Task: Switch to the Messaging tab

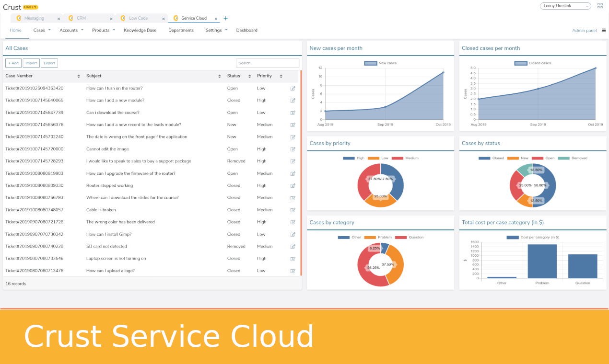Action: point(34,18)
